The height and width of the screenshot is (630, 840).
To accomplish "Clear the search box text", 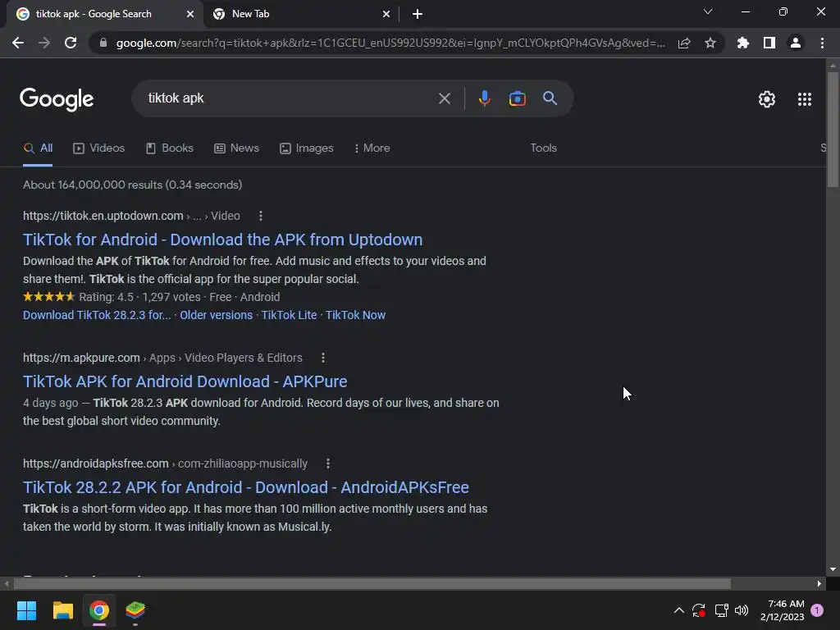I will click(x=444, y=98).
